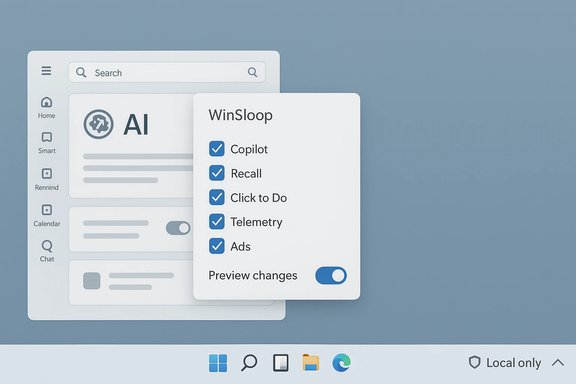Launch File Explorer from the taskbar
Viewport: 576px width, 384px height.
[311, 363]
